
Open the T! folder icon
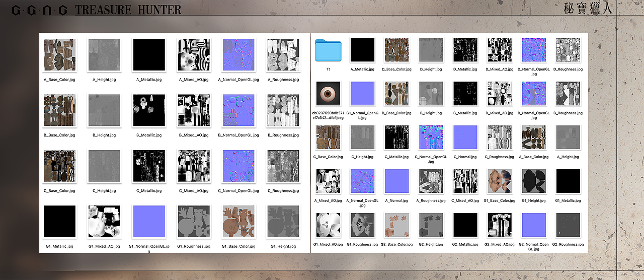click(x=328, y=50)
